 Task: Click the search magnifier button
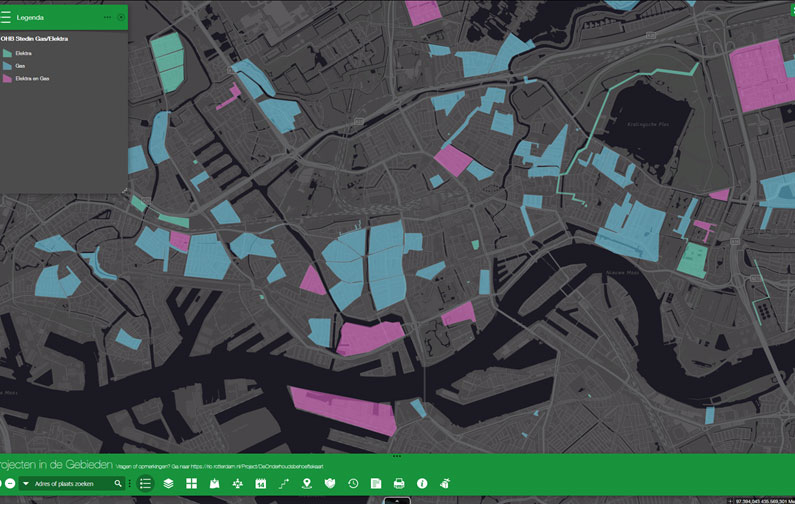118,484
